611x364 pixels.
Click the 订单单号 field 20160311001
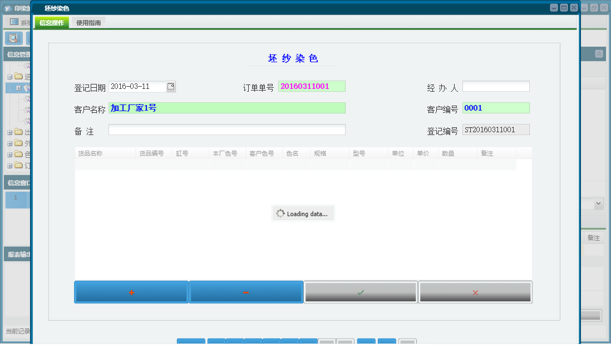pyautogui.click(x=312, y=87)
